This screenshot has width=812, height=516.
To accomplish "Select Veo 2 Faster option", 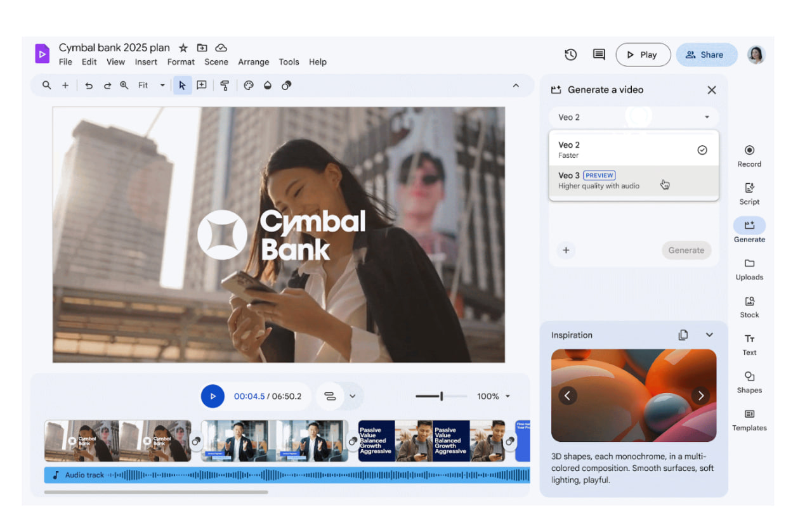I will [634, 150].
